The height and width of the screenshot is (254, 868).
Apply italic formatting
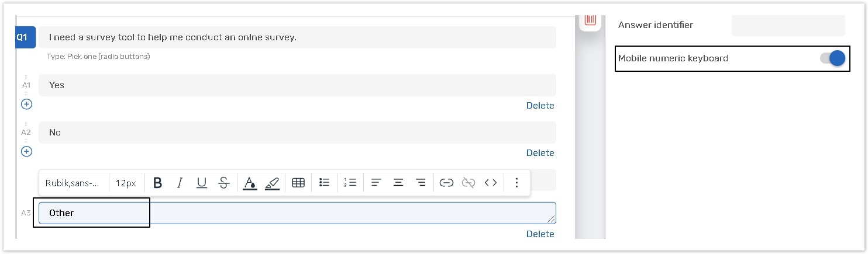tap(180, 183)
